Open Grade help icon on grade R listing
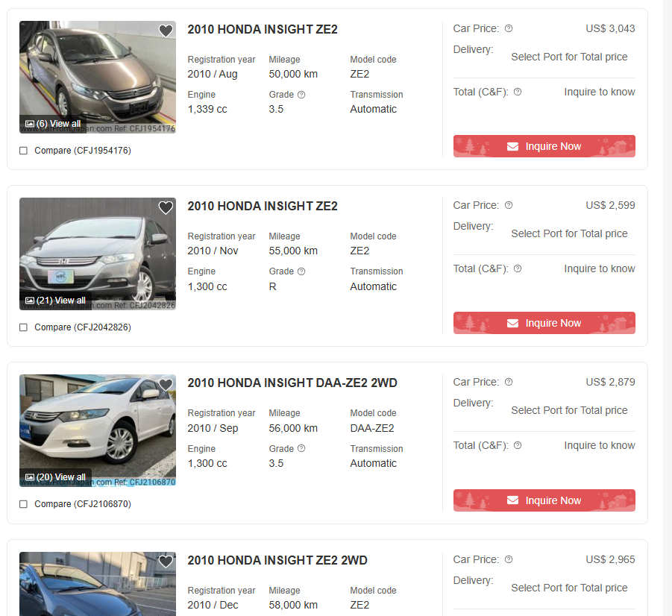Image resolution: width=672 pixels, height=616 pixels. [x=301, y=271]
